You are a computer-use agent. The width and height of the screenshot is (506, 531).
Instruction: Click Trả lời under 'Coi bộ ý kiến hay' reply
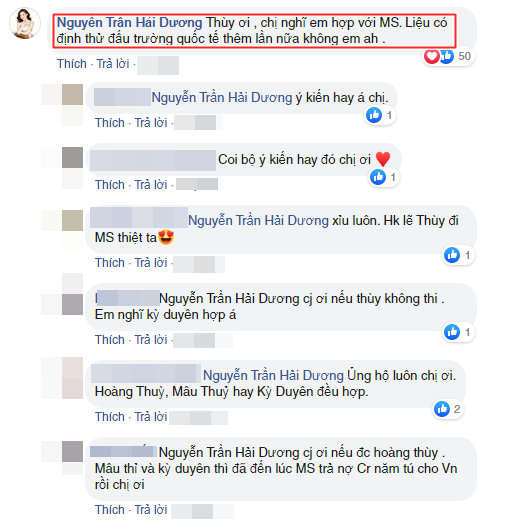(x=151, y=185)
